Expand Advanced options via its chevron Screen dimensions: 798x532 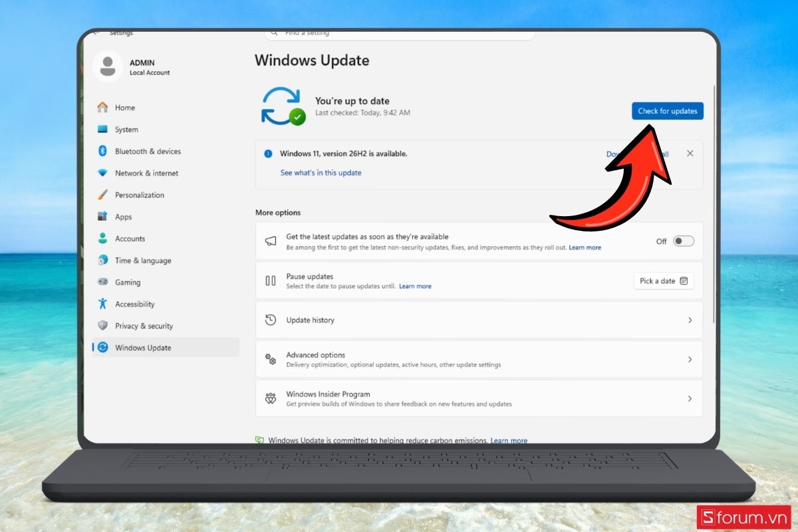tap(690, 359)
